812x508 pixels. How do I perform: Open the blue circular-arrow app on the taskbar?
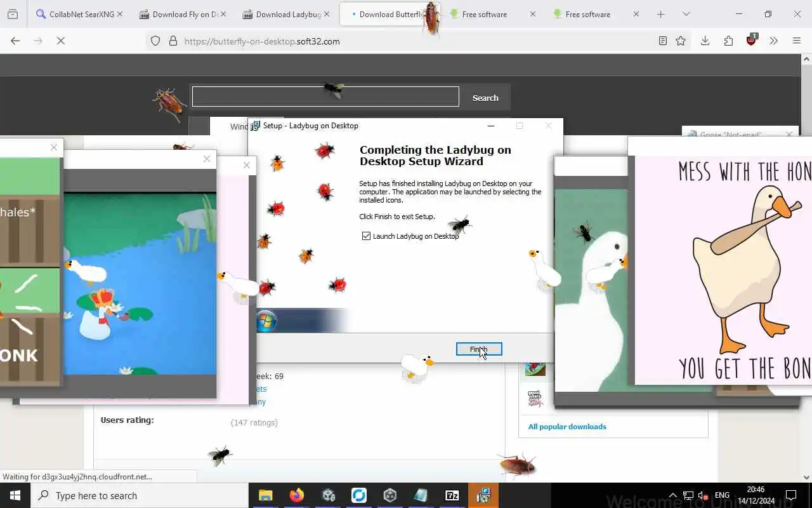(x=359, y=495)
